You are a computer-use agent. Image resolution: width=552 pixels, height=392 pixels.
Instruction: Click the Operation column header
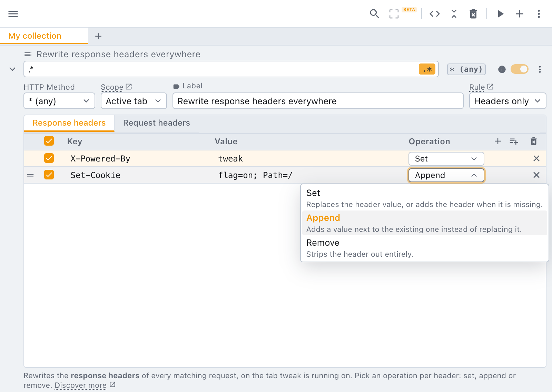[x=430, y=141]
